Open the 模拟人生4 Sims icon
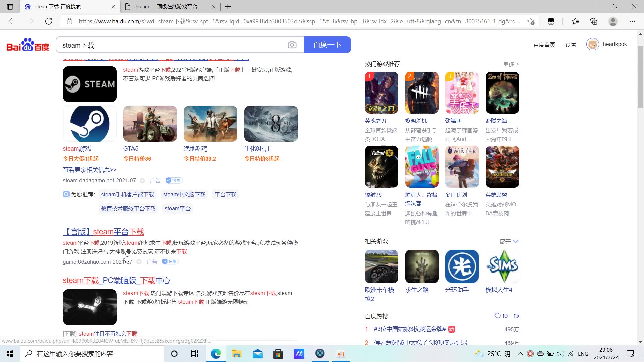The height and width of the screenshot is (362, 644). (502, 266)
